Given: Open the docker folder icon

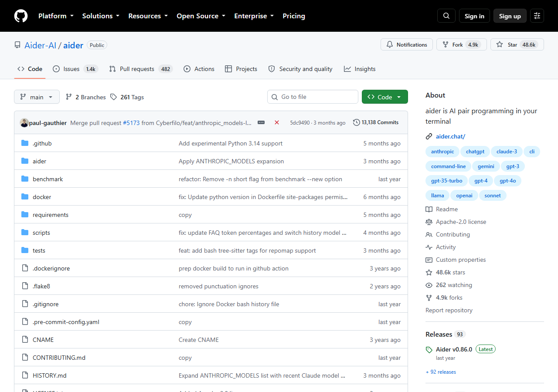Looking at the screenshot, I should (25, 197).
